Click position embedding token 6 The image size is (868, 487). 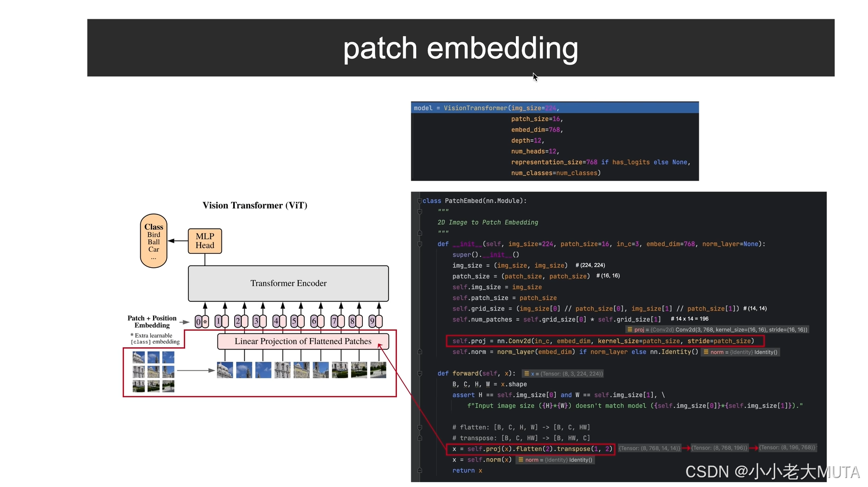pyautogui.click(x=317, y=321)
